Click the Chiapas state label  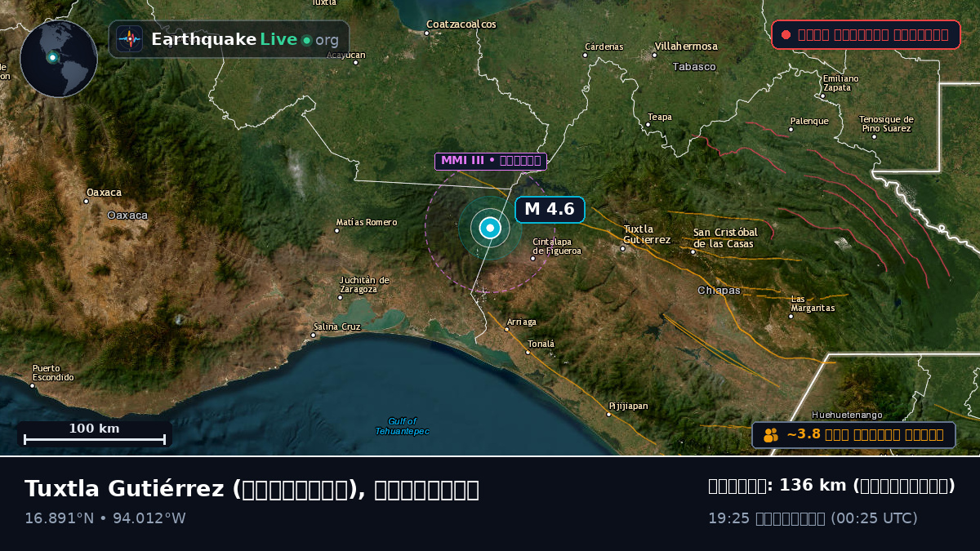pos(719,291)
